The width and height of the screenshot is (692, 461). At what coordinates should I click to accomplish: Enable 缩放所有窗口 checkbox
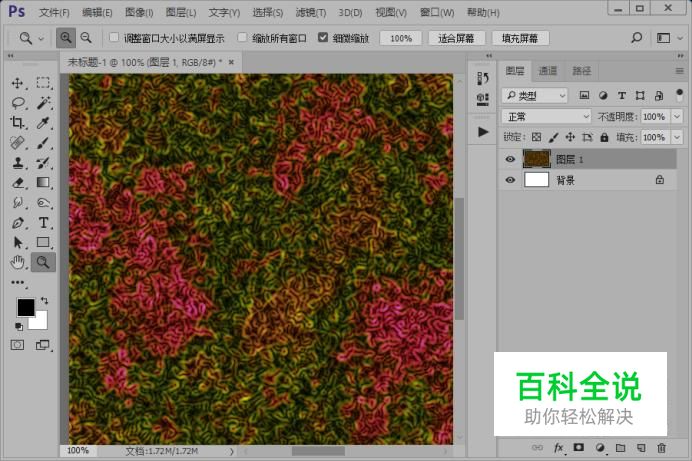[242, 37]
